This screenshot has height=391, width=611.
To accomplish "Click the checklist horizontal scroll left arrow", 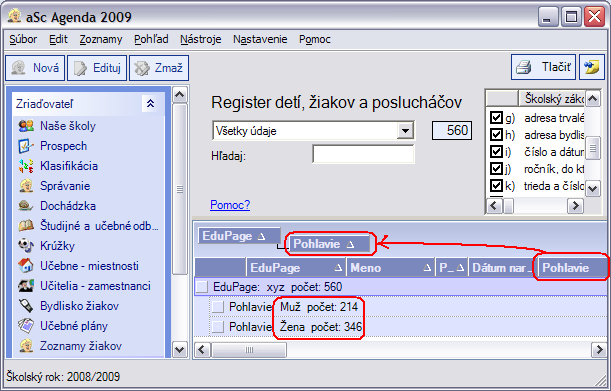I will coord(494,205).
